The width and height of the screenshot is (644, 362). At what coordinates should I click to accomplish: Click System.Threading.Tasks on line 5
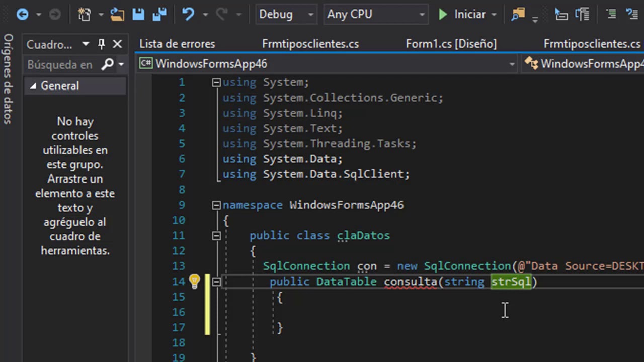(x=336, y=144)
